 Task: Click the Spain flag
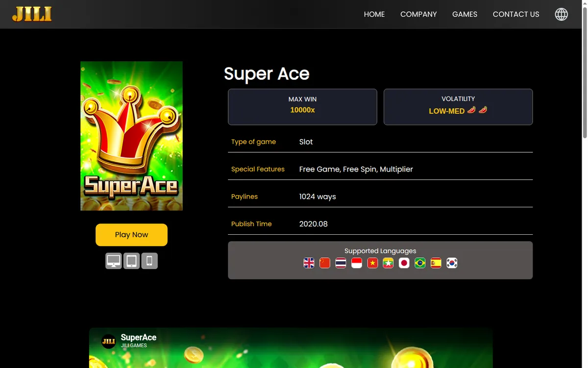click(x=436, y=263)
